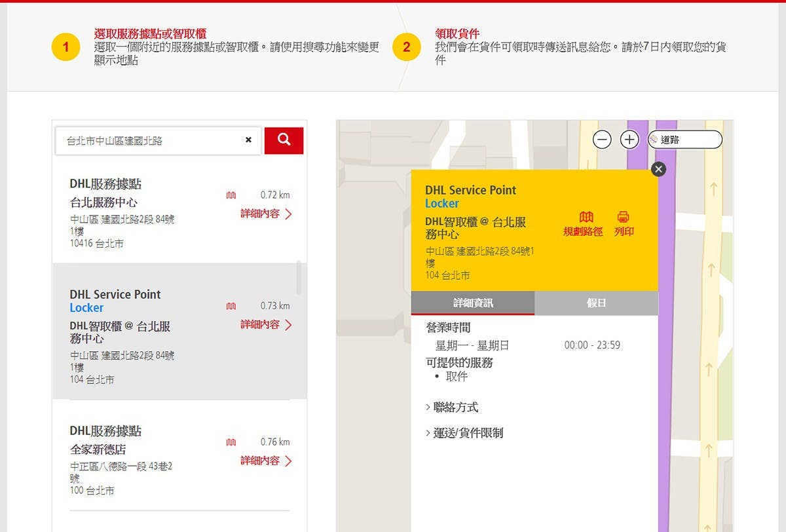The height and width of the screenshot is (532, 786).
Task: Zoom out the map with minus button
Action: 602,140
